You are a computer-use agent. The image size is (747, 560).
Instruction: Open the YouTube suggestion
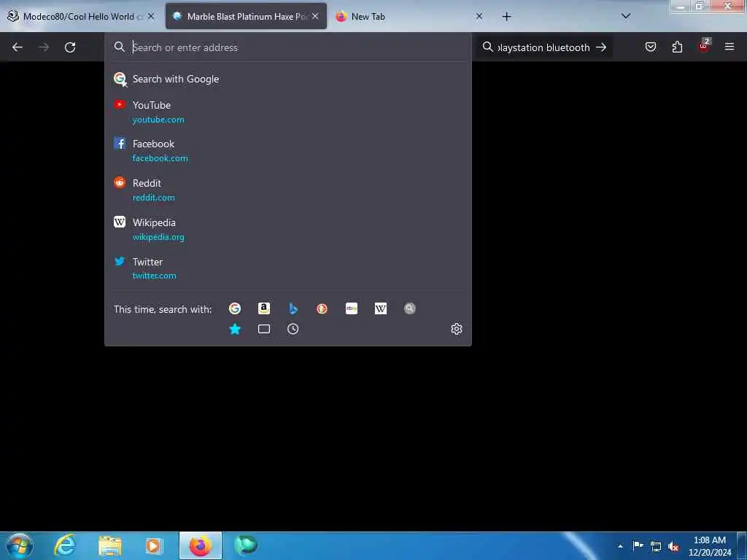[287, 112]
